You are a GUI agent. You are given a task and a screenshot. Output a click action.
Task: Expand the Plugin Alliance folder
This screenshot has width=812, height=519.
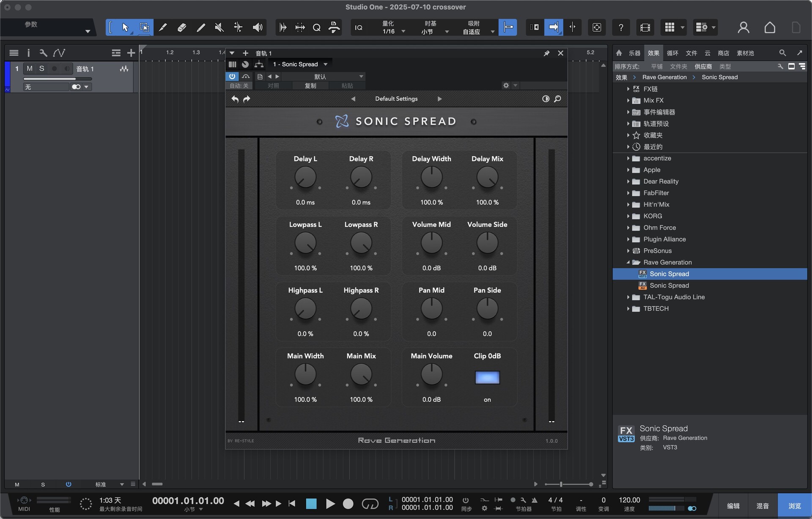628,239
